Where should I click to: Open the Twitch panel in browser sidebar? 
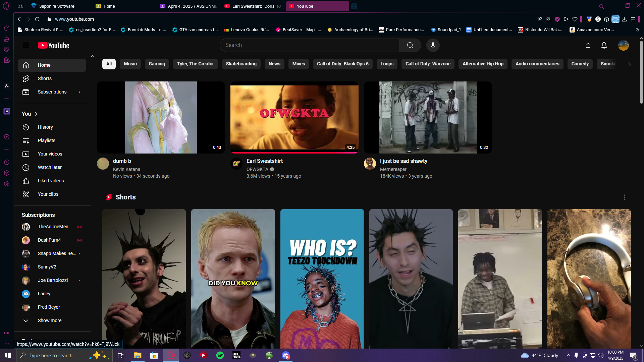[x=7, y=111]
